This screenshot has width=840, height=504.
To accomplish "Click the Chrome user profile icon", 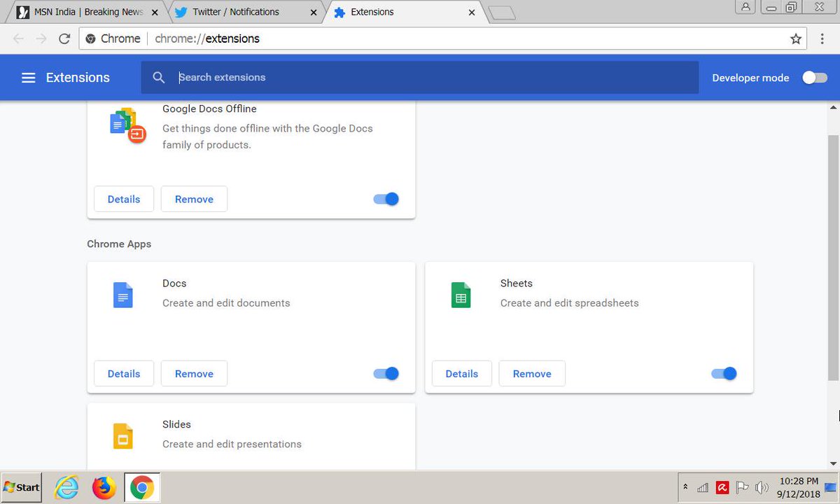I will click(747, 7).
